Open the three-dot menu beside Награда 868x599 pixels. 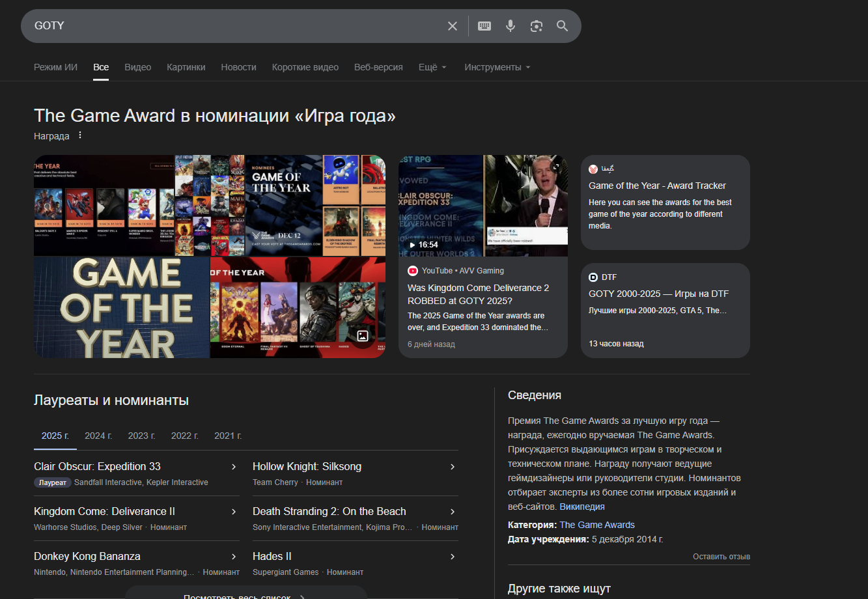click(80, 135)
